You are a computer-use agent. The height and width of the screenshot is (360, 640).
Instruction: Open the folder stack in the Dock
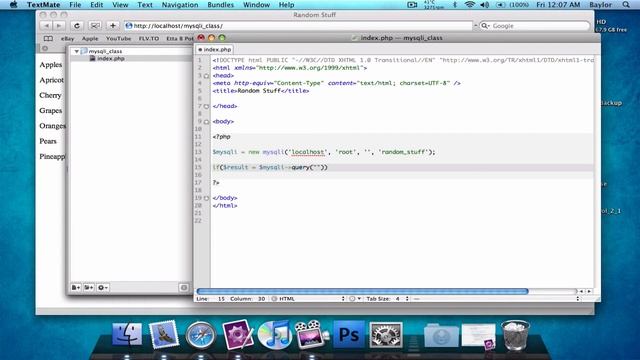[441, 336]
